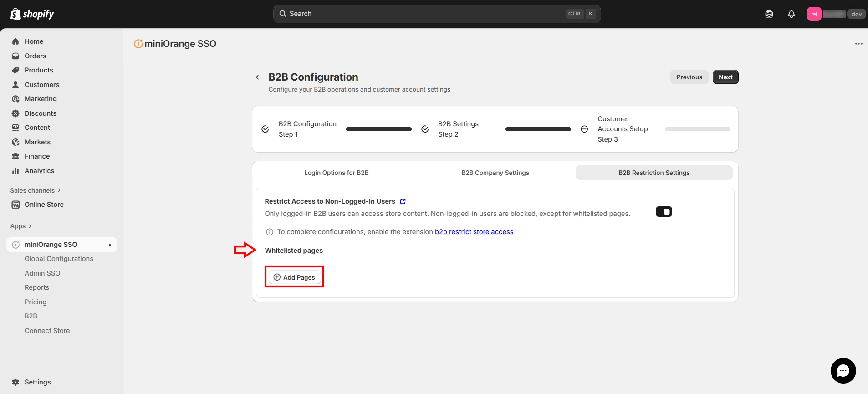Click the search magnifier icon
The image size is (868, 394).
[283, 14]
